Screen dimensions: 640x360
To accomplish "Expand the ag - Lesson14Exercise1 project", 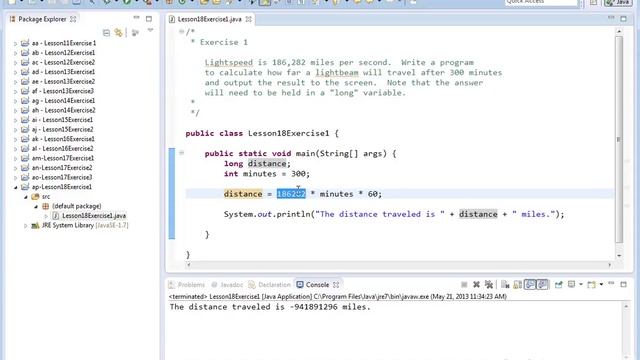I will pyautogui.click(x=16, y=101).
